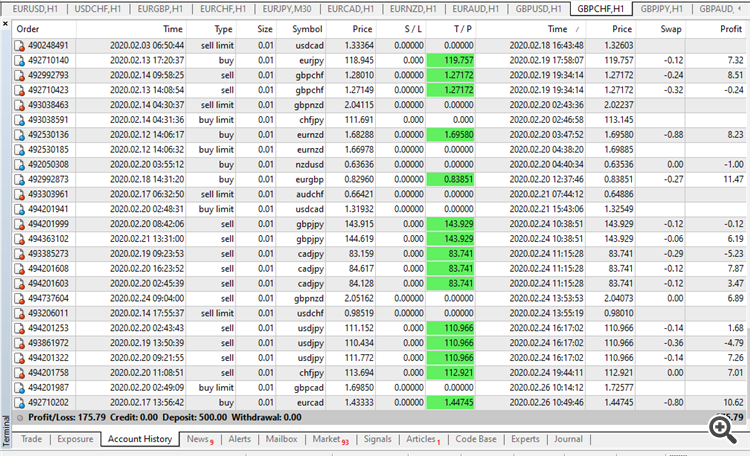Open the EURJPY,M30 chart tab

pos(287,9)
